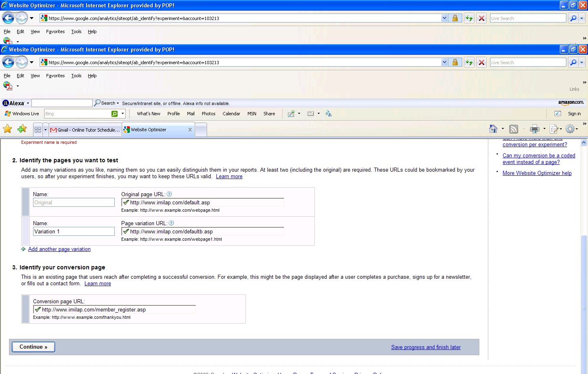Click the Refresh icon in the address bar
588x374 pixels.
pos(469,62)
